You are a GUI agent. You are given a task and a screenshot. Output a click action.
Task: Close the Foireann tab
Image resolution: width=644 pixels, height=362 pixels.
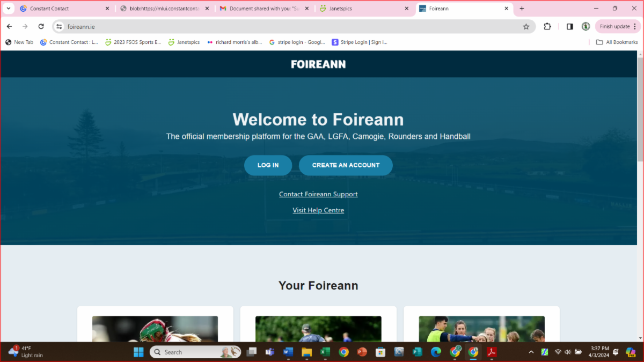click(x=506, y=9)
